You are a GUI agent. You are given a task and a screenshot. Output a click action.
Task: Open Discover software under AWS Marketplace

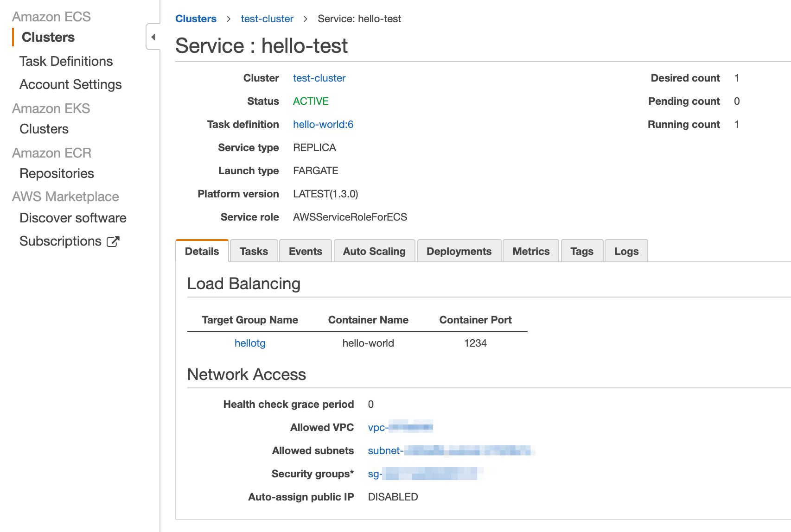coord(72,218)
